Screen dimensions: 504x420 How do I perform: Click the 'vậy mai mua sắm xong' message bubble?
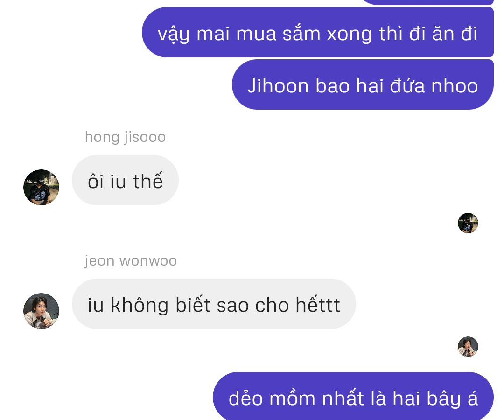(x=318, y=32)
